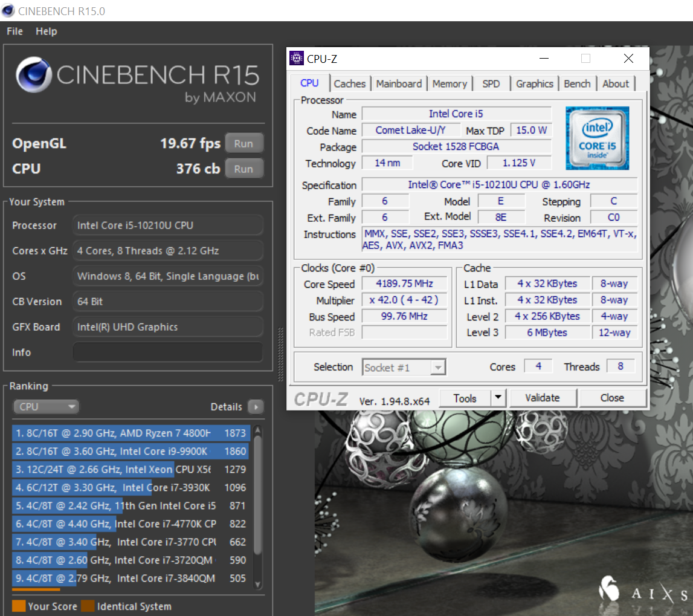Select the AMD Ryzen 7 4800H ranking row

pyautogui.click(x=131, y=433)
